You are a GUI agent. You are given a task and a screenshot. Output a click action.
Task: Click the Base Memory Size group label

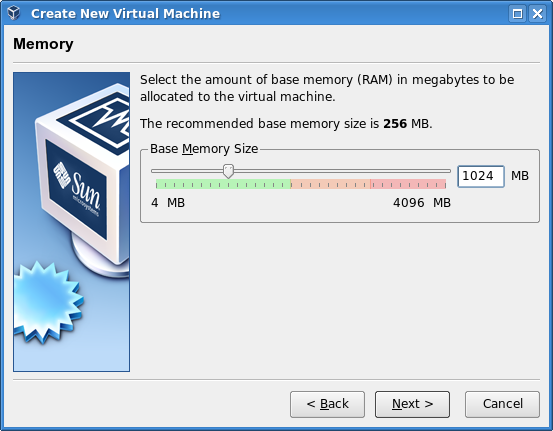point(204,149)
